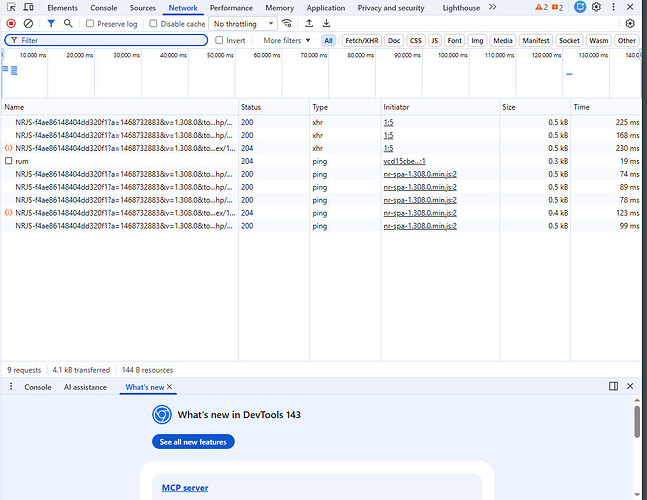Open the Network settings gear icon
Image resolution: width=647 pixels, height=500 pixels.
pyautogui.click(x=630, y=23)
